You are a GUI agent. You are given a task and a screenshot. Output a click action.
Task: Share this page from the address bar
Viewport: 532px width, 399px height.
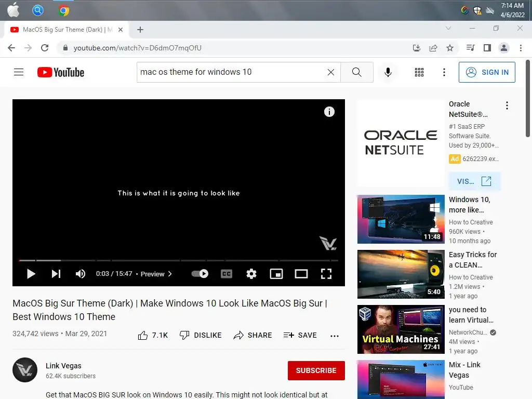(x=433, y=48)
